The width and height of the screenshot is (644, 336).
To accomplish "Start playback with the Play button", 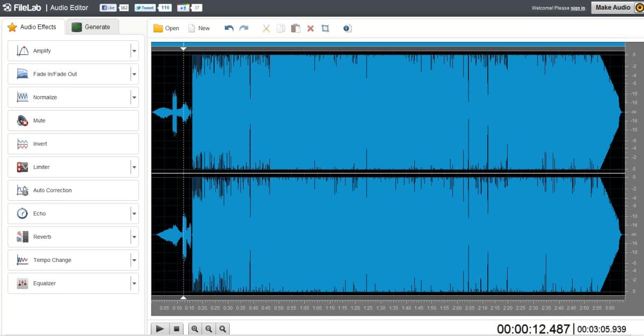I will (160, 328).
